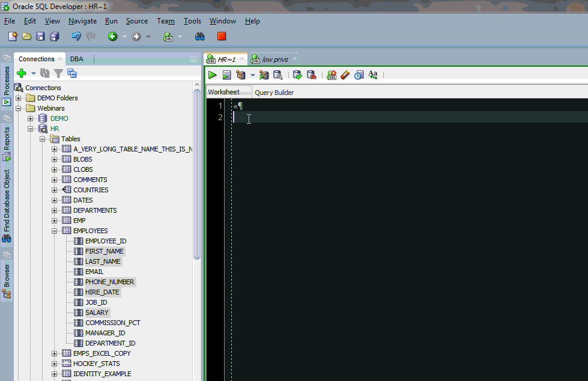Expand the COUNTRIES table node
Viewport: 588px width, 381px height.
click(55, 190)
